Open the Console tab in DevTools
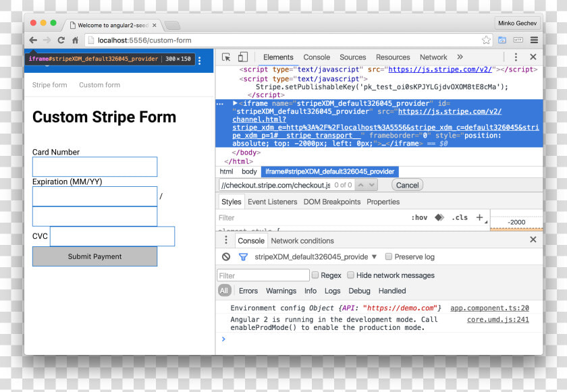567x392 pixels. (317, 57)
